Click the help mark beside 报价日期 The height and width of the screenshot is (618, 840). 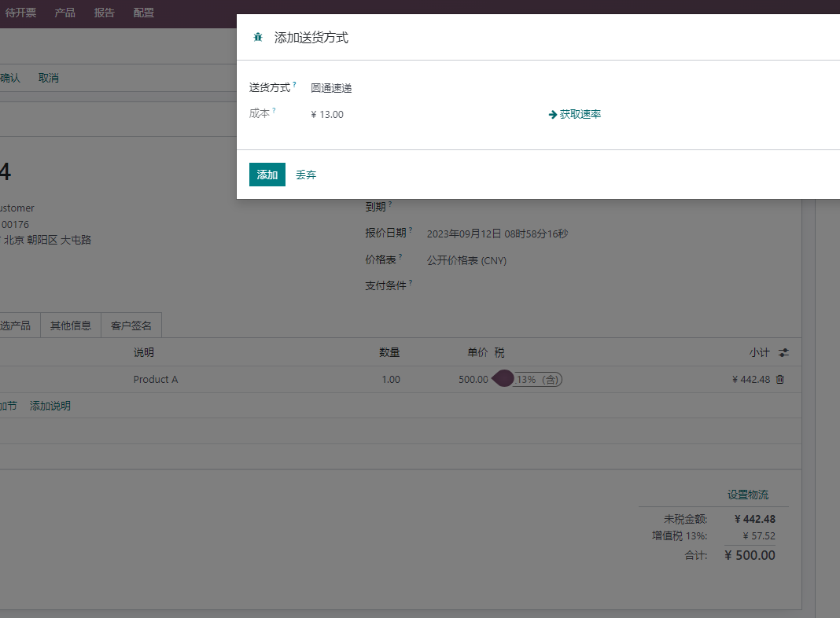411,230
